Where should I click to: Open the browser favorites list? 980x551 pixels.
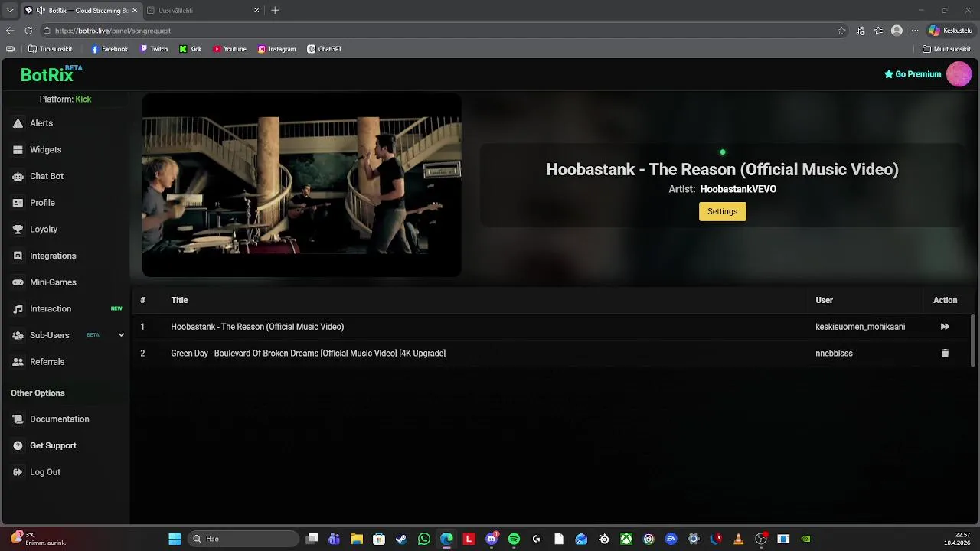879,31
